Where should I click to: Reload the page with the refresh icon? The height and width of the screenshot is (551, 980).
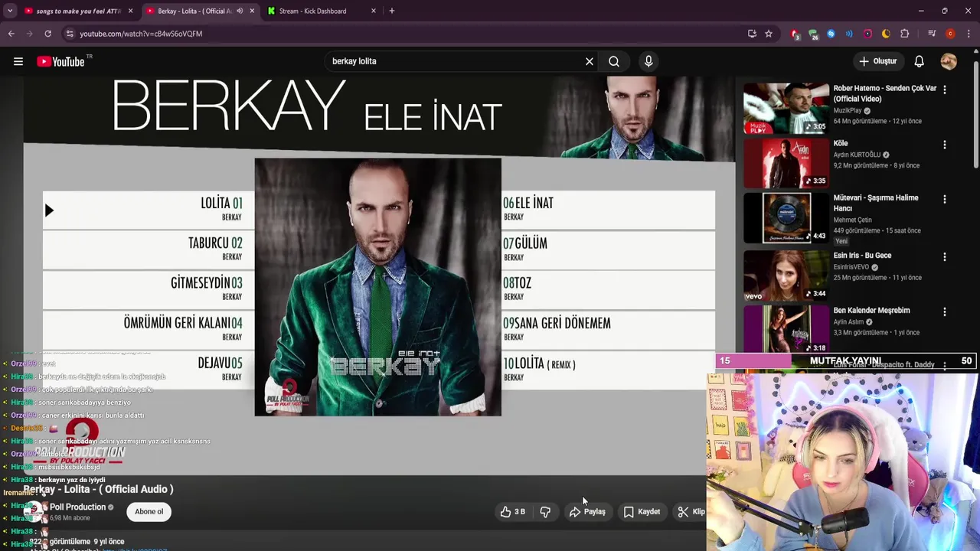click(x=47, y=34)
